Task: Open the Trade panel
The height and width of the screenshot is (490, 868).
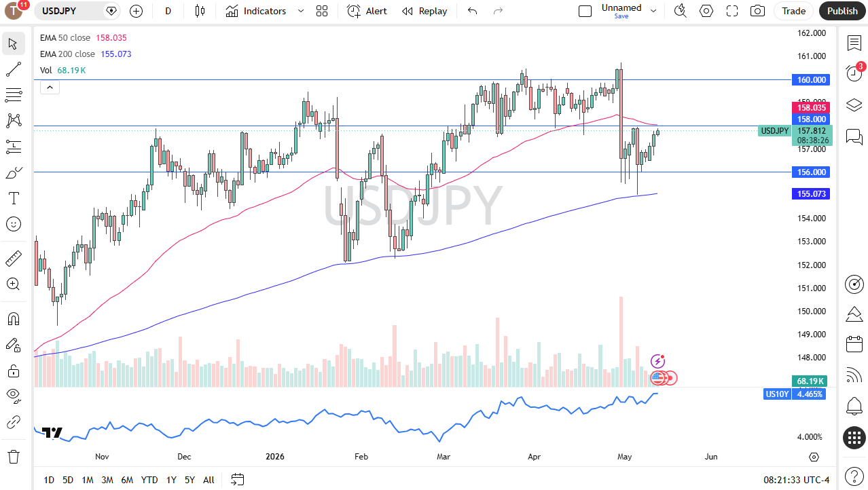Action: (793, 11)
